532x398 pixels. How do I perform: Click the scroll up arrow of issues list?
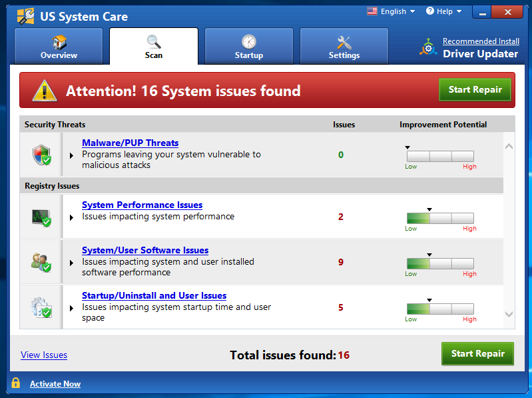[x=509, y=147]
